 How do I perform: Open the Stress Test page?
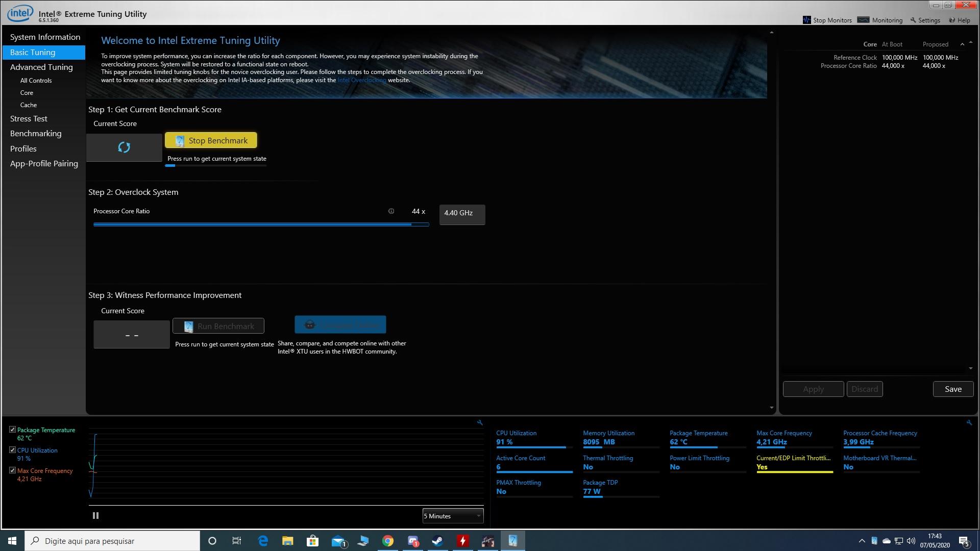pyautogui.click(x=29, y=119)
